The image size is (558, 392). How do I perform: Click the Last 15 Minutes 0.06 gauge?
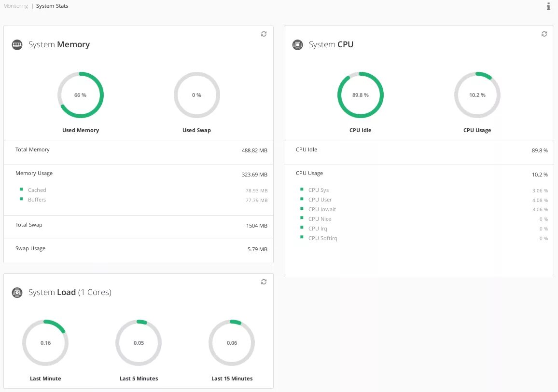[x=232, y=343]
